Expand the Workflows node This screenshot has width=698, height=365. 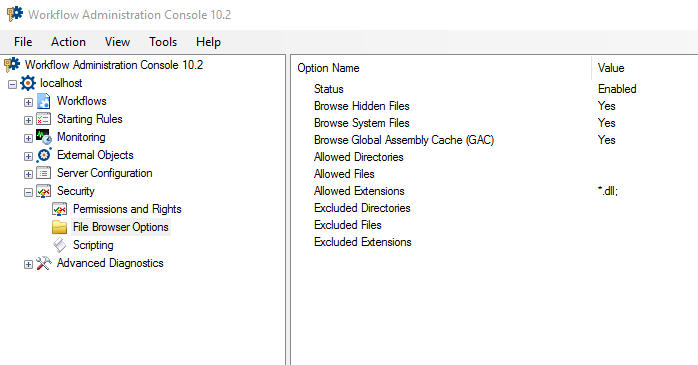(28, 102)
